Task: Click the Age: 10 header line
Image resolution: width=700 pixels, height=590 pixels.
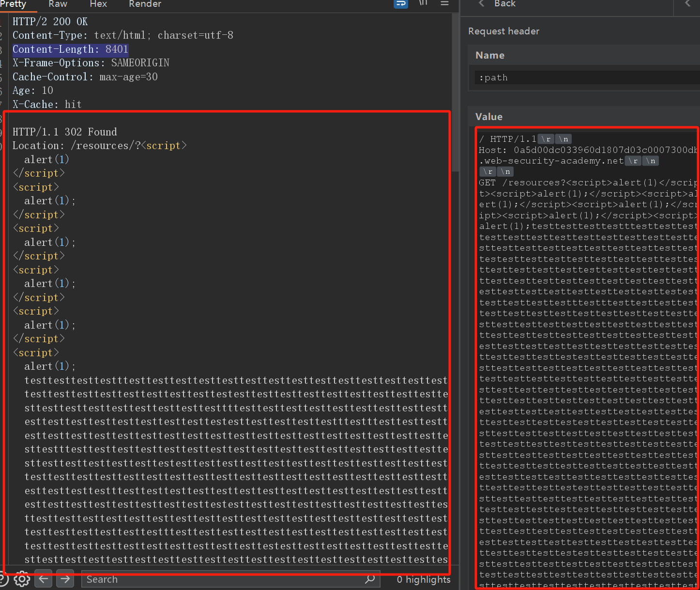Action: coord(33,91)
